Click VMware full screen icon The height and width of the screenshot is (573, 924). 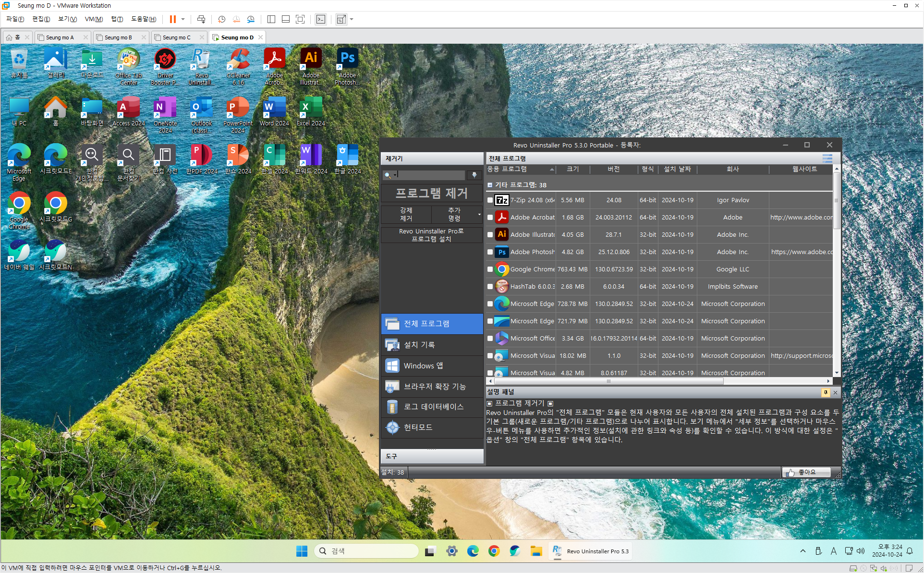(x=300, y=19)
